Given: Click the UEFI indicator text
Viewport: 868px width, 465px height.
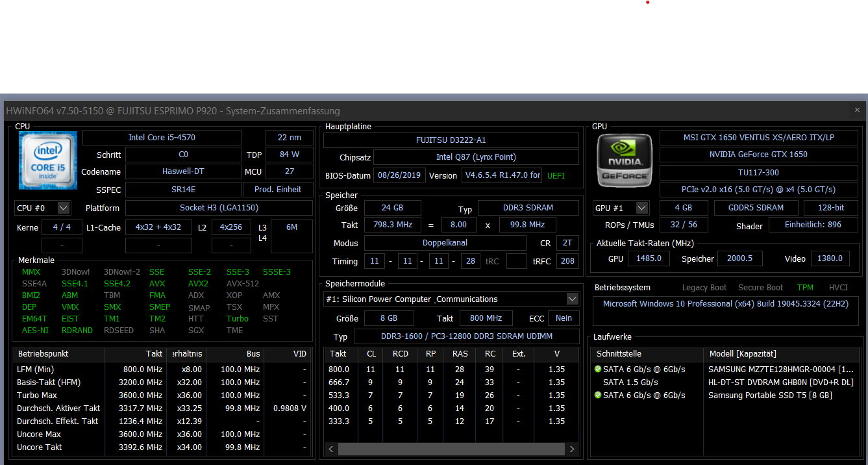Looking at the screenshot, I should 556,175.
